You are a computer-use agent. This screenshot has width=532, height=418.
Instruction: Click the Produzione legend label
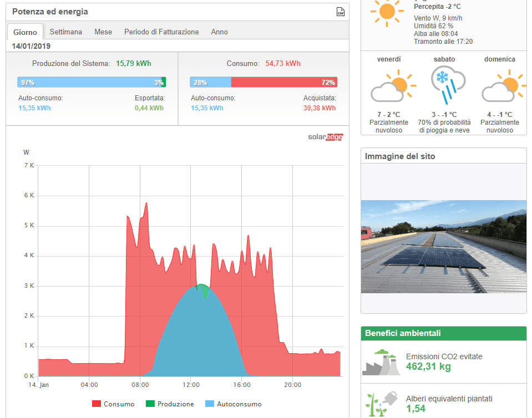pyautogui.click(x=176, y=404)
